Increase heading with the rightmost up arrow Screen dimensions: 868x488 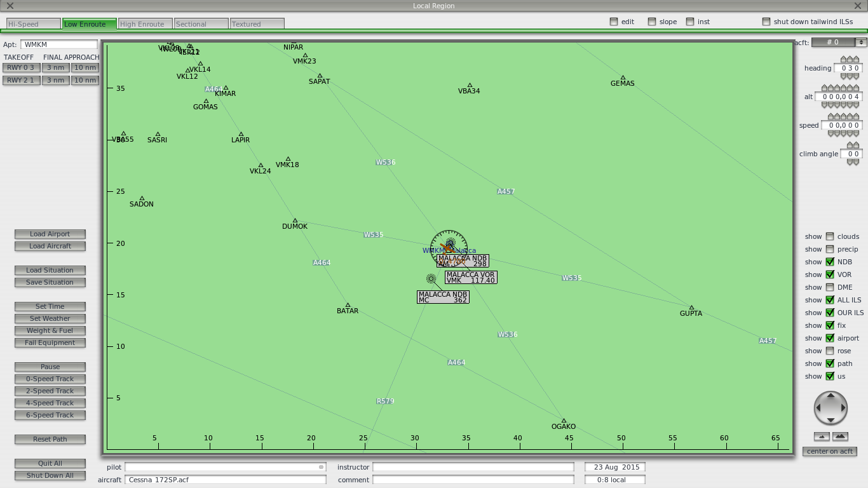tap(857, 60)
